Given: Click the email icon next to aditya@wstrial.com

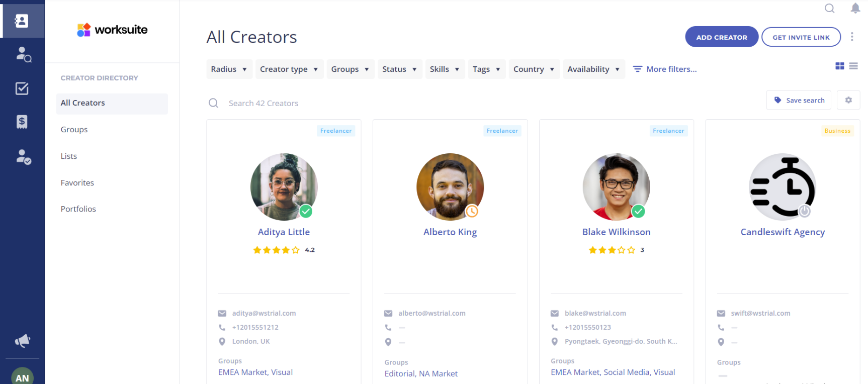Looking at the screenshot, I should 222,313.
